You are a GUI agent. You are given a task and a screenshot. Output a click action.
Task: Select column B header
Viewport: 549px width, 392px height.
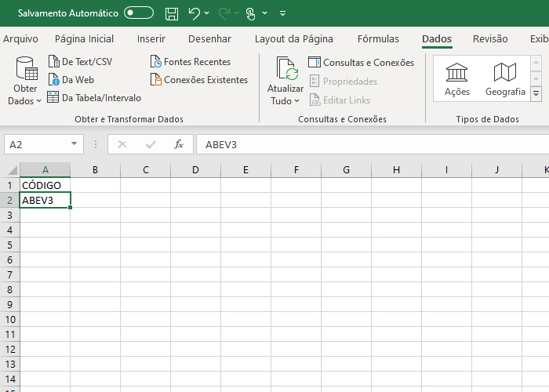[x=95, y=170]
